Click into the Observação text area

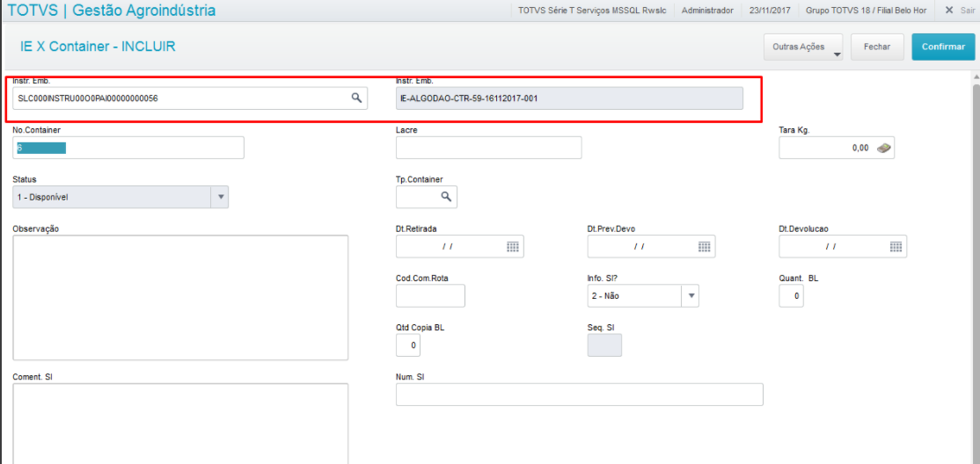180,298
